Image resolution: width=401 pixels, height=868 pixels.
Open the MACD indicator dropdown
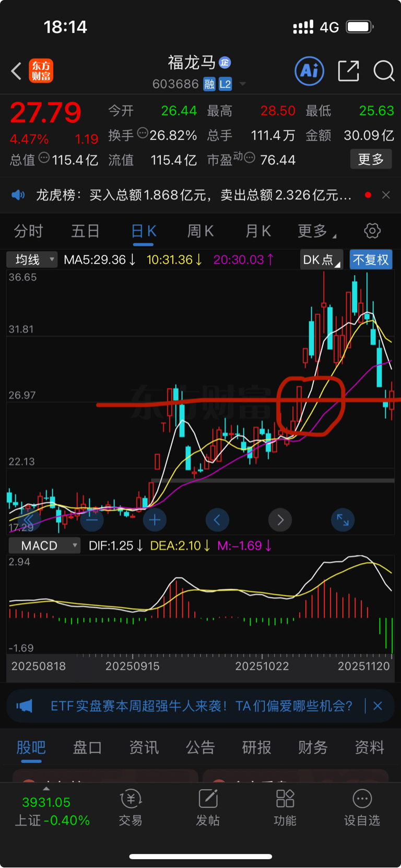pos(44,545)
